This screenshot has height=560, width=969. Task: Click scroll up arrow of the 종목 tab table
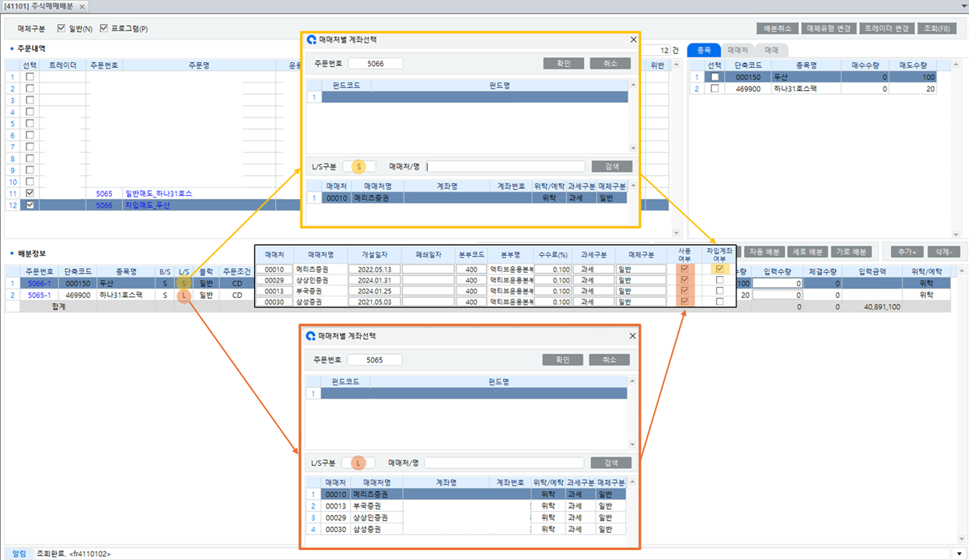pos(955,65)
